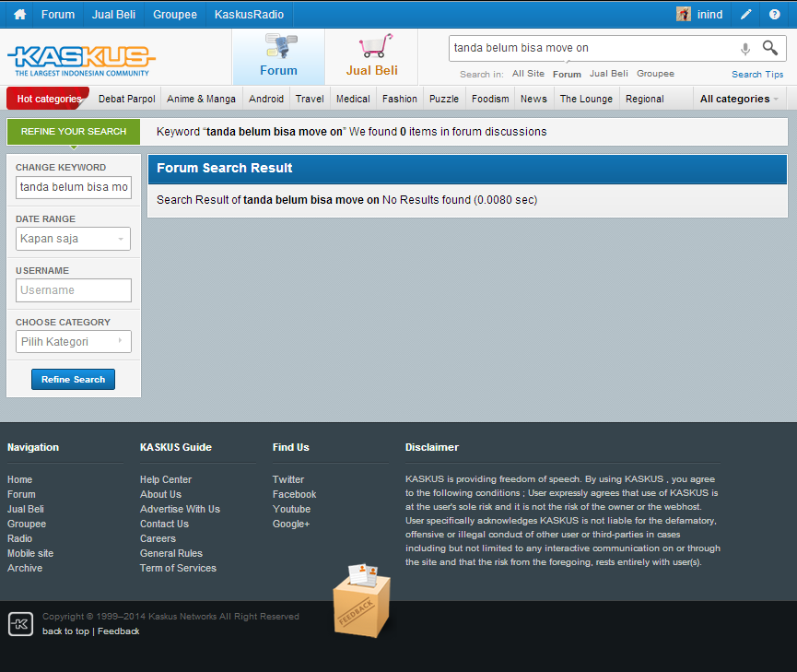Go to the Android category
797x672 pixels.
[266, 99]
